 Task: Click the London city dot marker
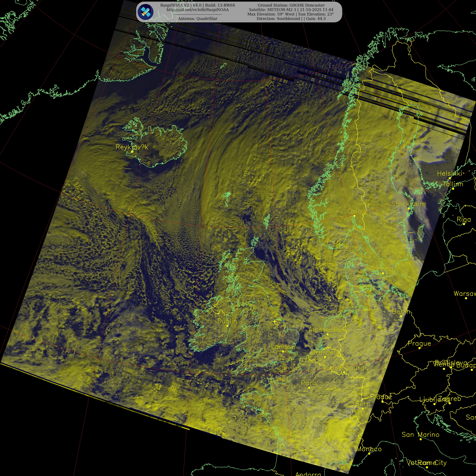283,351
